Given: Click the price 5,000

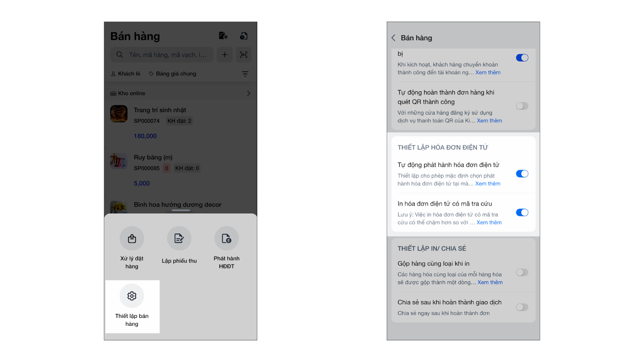Looking at the screenshot, I should [x=142, y=183].
